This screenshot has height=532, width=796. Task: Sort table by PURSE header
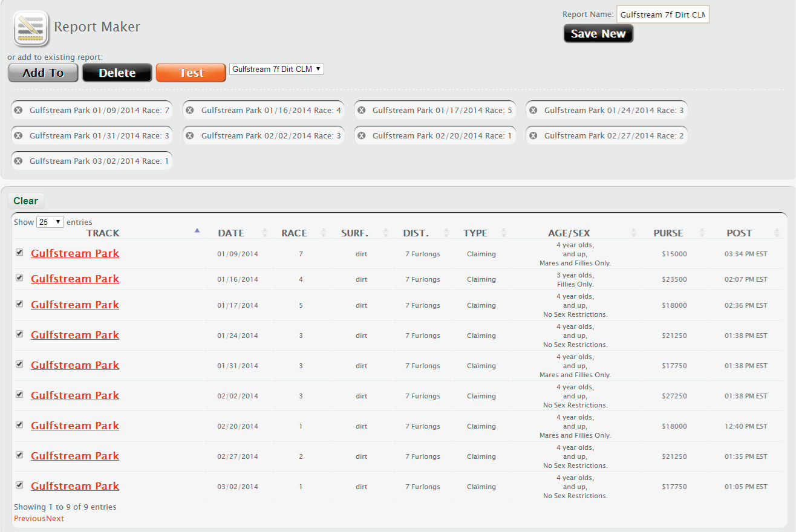pos(668,233)
